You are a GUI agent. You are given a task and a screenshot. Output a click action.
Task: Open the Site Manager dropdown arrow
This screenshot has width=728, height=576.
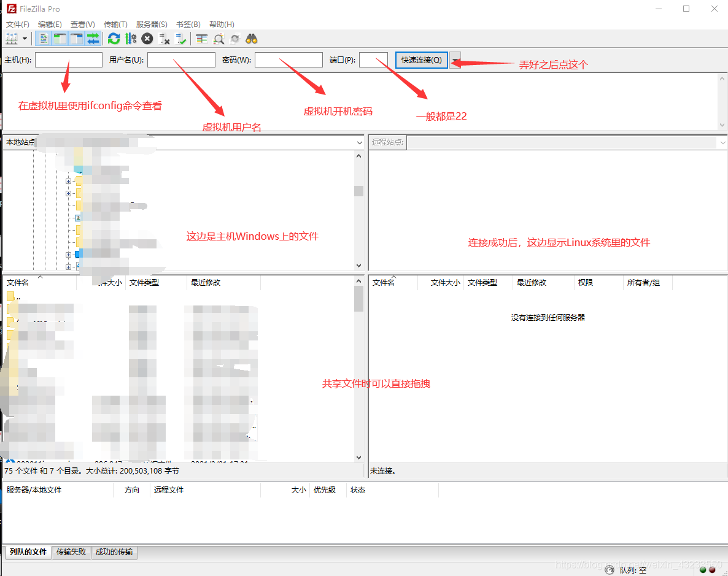click(x=25, y=39)
